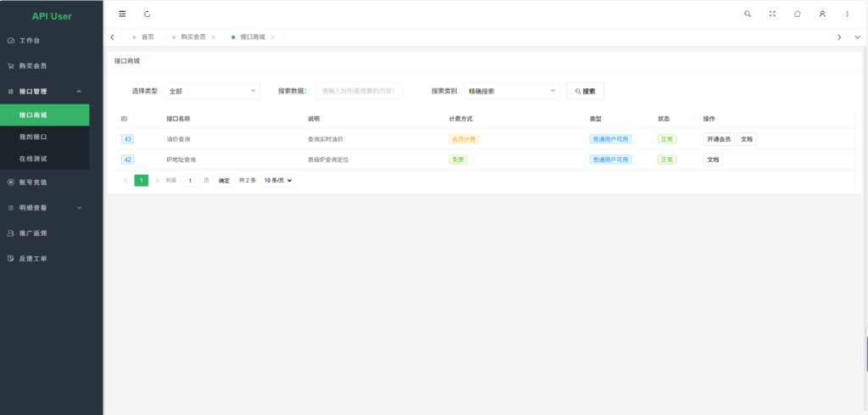The width and height of the screenshot is (868, 415).
Task: Open 购买会员 in the sidebar
Action: [x=52, y=66]
